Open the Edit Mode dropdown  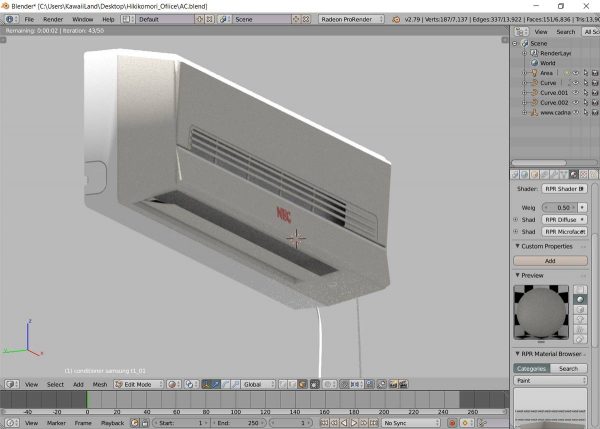pyautogui.click(x=137, y=384)
